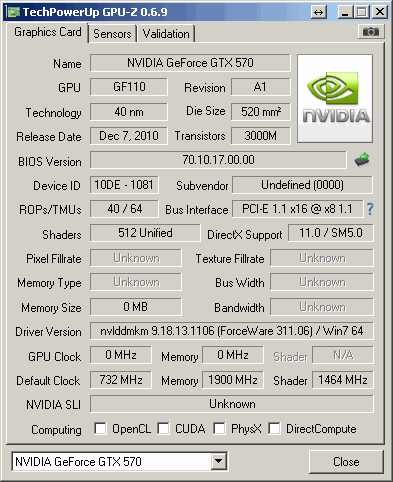Click the Shader N/A field

click(x=343, y=355)
